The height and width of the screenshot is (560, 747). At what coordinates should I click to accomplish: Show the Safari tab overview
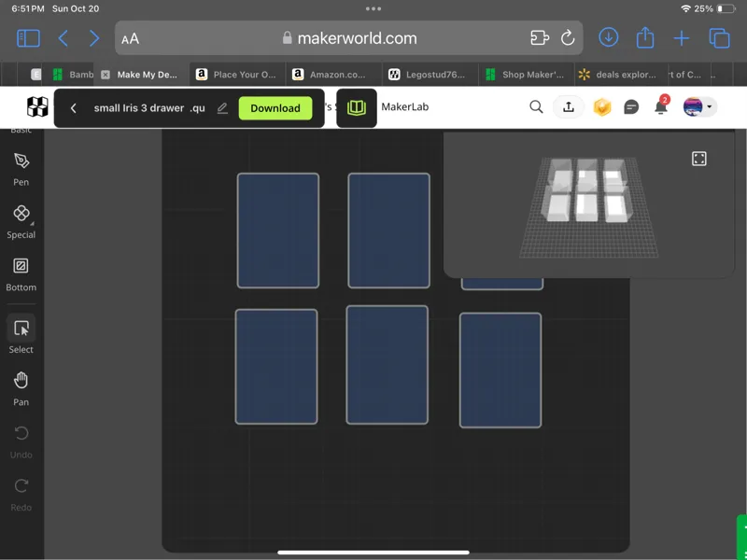coord(719,38)
